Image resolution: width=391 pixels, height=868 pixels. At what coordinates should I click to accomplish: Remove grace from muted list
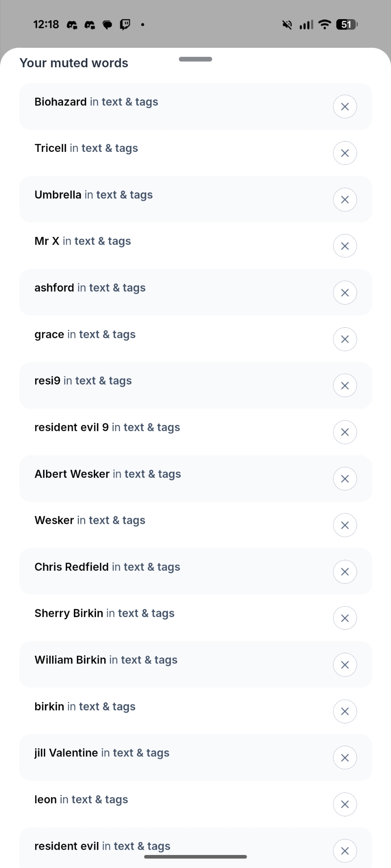tap(345, 339)
